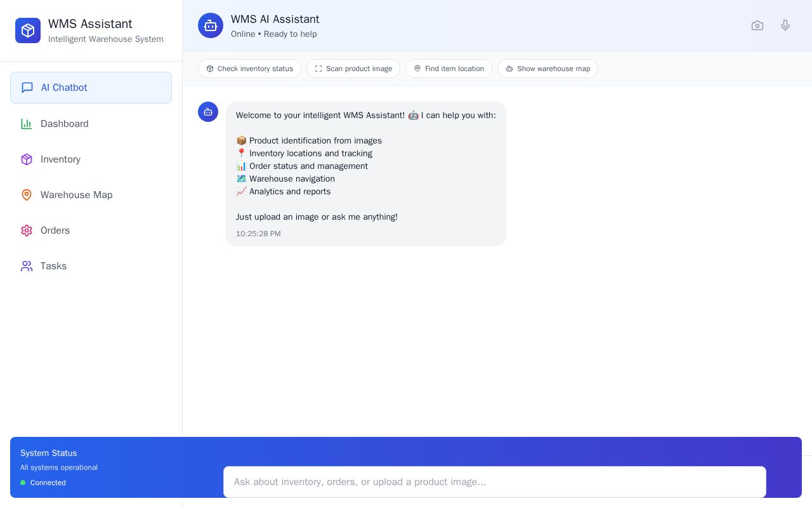Click the Scan product image chip
The width and height of the screenshot is (812, 508).
353,69
